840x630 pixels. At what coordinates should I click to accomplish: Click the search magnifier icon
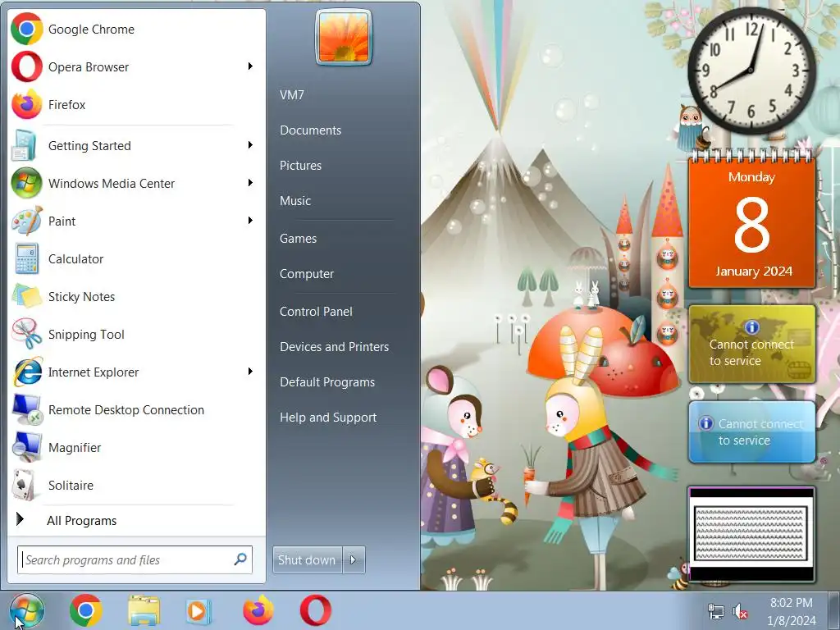pos(240,559)
